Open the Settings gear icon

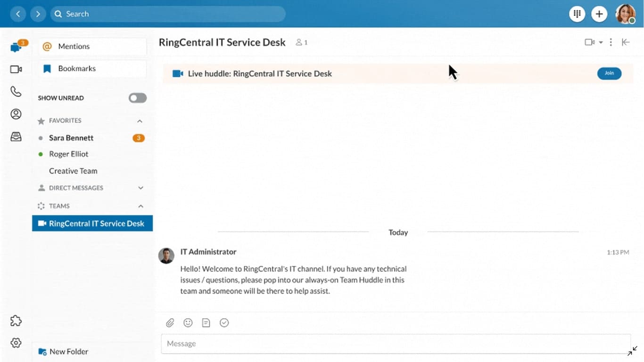click(16, 343)
